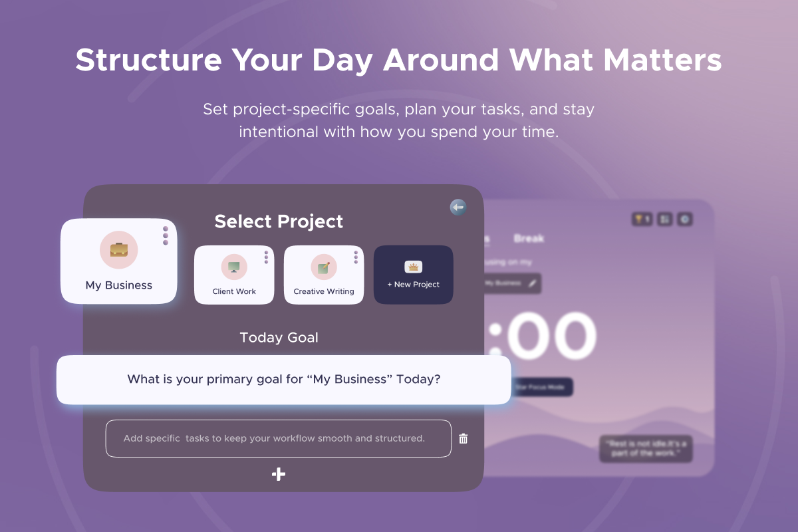
Task: Switch to the Break tab
Action: [529, 238]
